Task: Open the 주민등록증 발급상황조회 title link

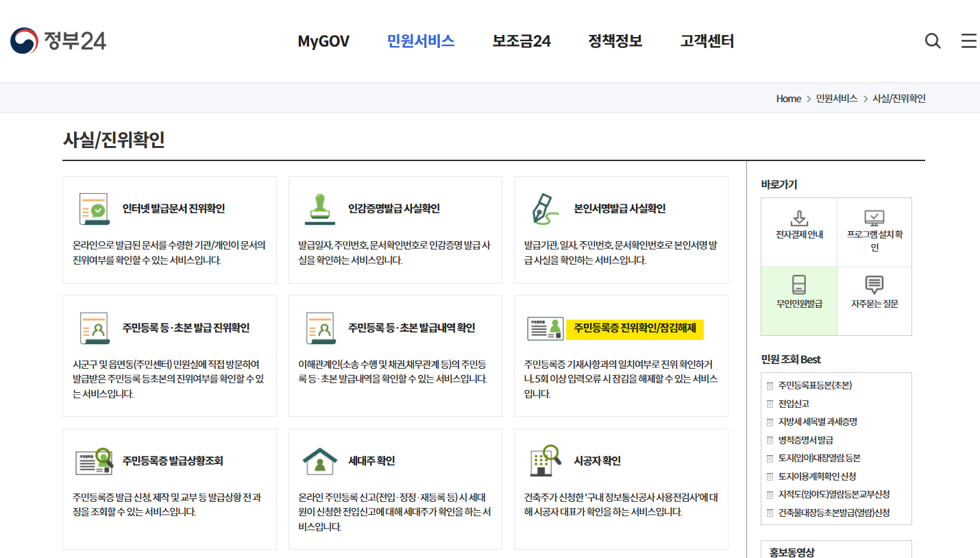Action: [x=173, y=461]
